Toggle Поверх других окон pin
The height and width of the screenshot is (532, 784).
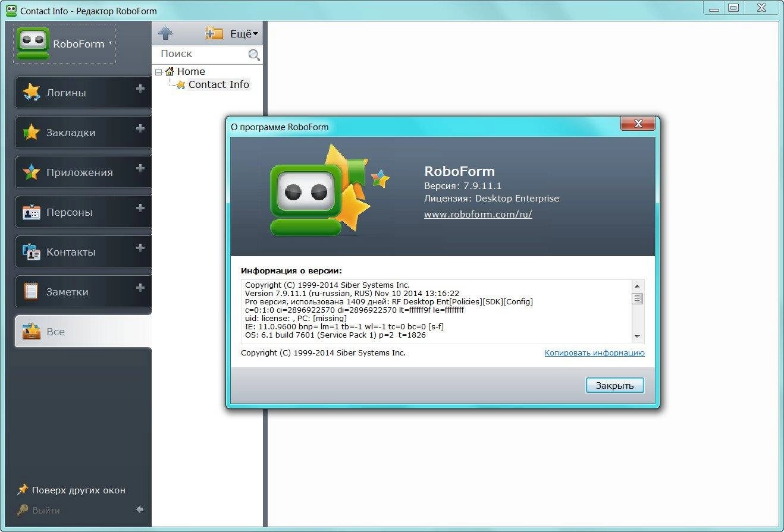point(79,490)
